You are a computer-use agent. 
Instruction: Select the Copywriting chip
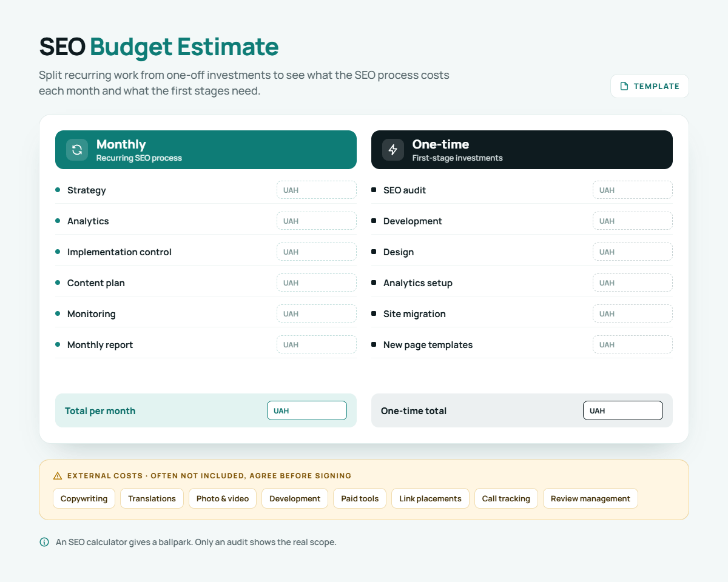(x=84, y=498)
